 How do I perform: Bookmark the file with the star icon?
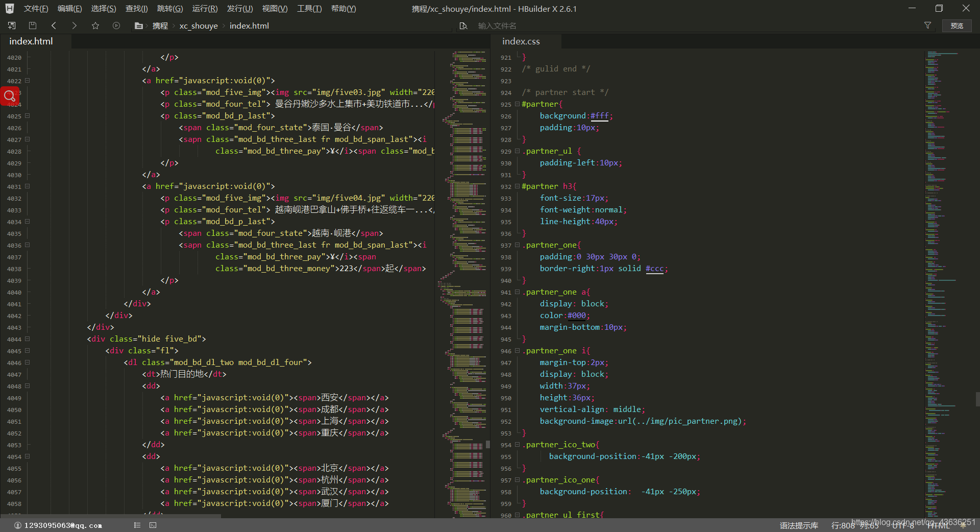(x=95, y=26)
